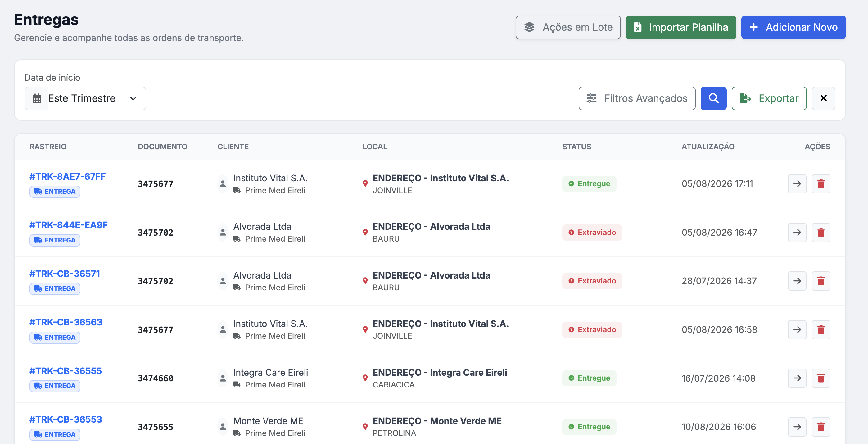Click Adicionar Novo button
868x444 pixels.
pyautogui.click(x=793, y=27)
